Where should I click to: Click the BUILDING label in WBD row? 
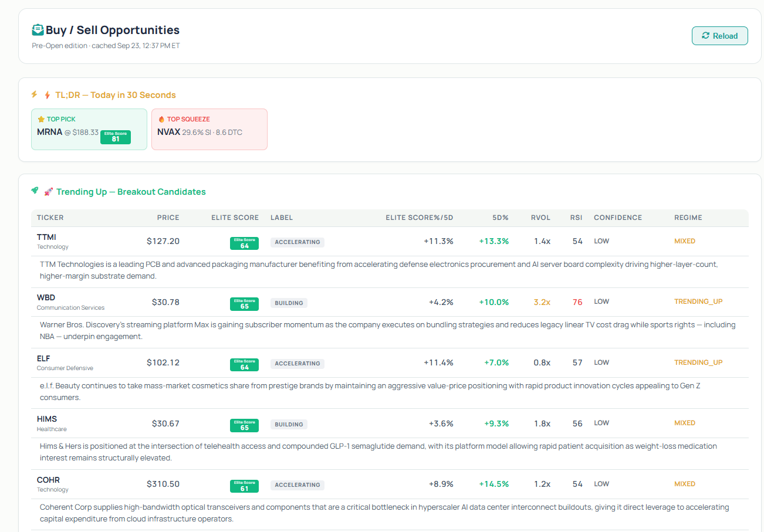pyautogui.click(x=289, y=303)
